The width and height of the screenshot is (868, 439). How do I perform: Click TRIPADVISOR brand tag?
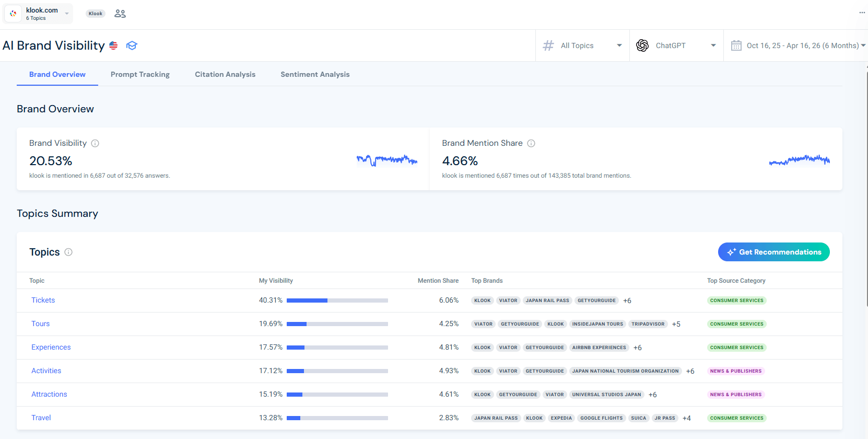648,324
